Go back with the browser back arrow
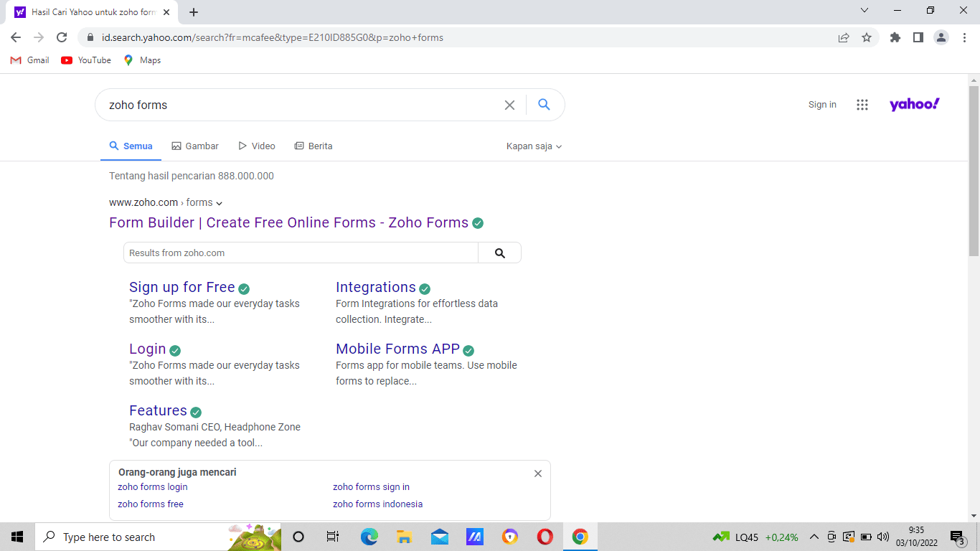 pyautogui.click(x=16, y=37)
